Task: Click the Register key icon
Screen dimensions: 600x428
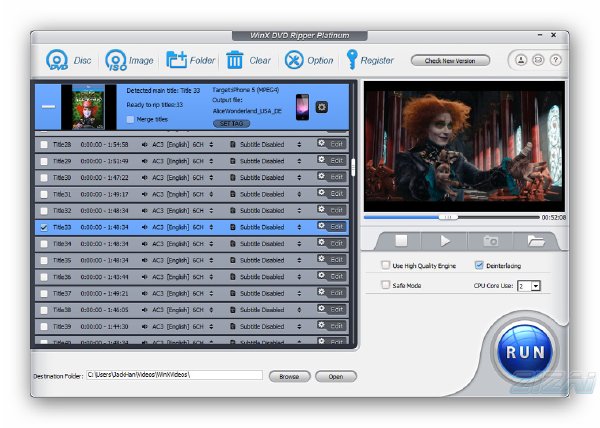Action: [x=352, y=60]
